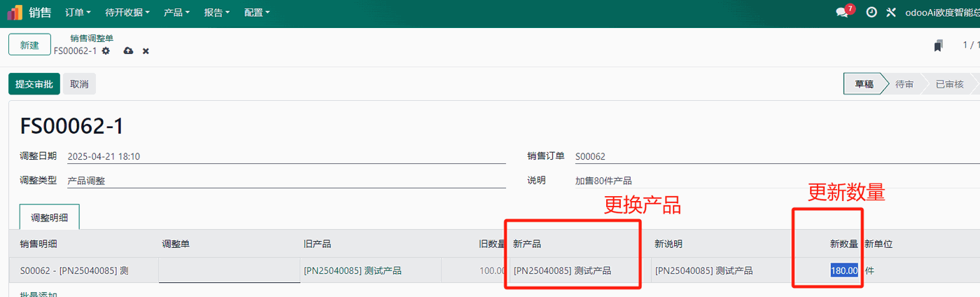
Task: Sort by 旧数量 column header
Action: click(x=492, y=244)
